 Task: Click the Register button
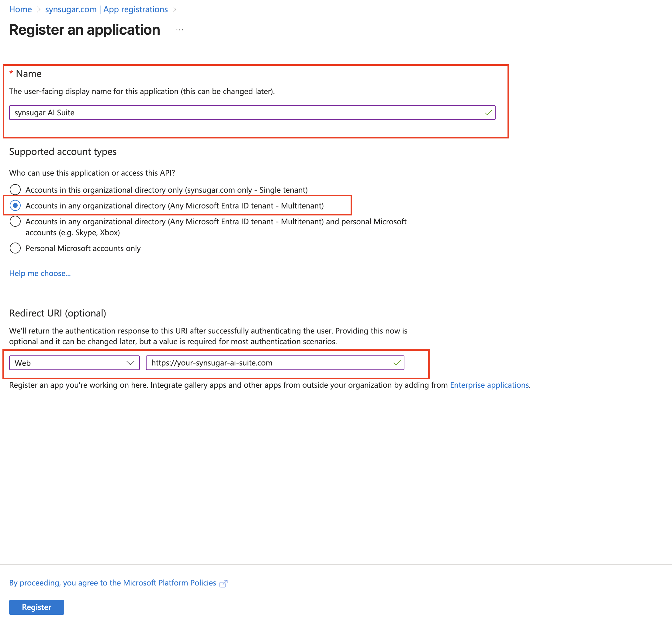pos(36,607)
